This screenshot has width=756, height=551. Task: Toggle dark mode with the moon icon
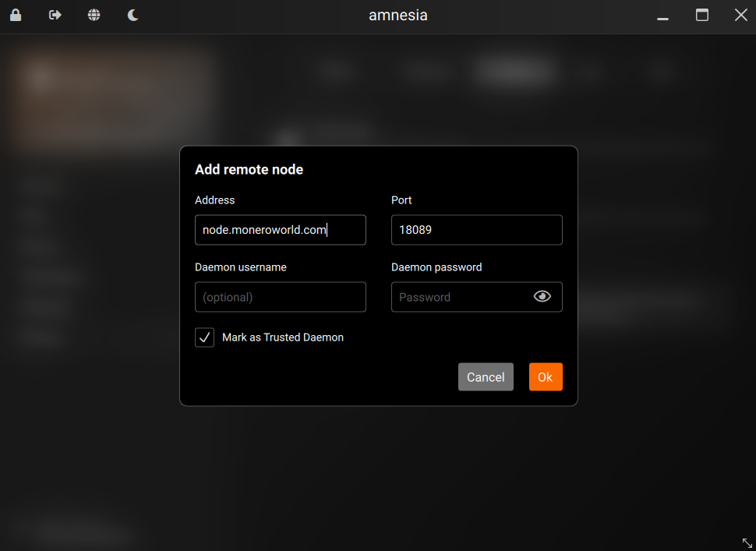click(x=133, y=15)
